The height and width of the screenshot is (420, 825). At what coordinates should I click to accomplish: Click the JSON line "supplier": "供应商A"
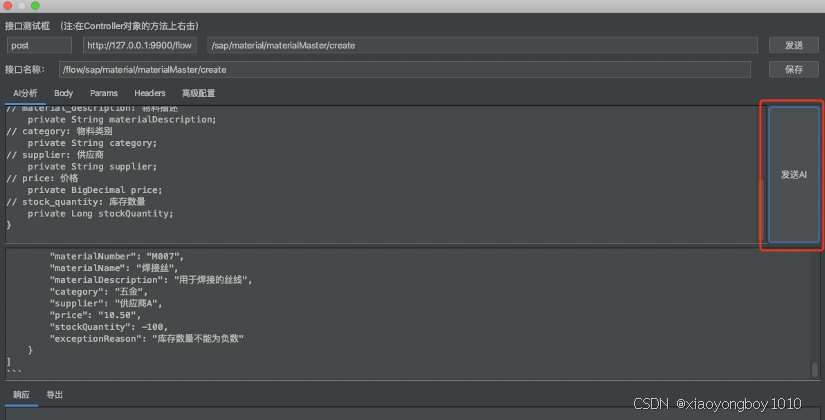(106, 304)
